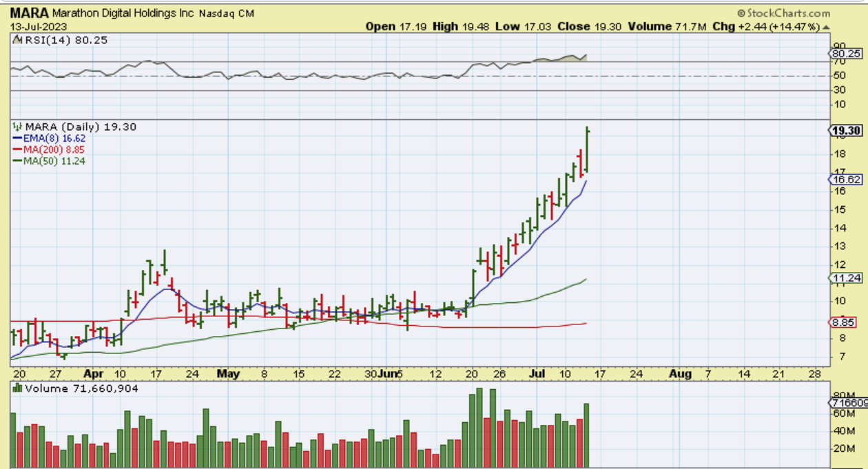Click the 30 level on the RSI axis
Screen dimensions: 868x469
coord(839,90)
